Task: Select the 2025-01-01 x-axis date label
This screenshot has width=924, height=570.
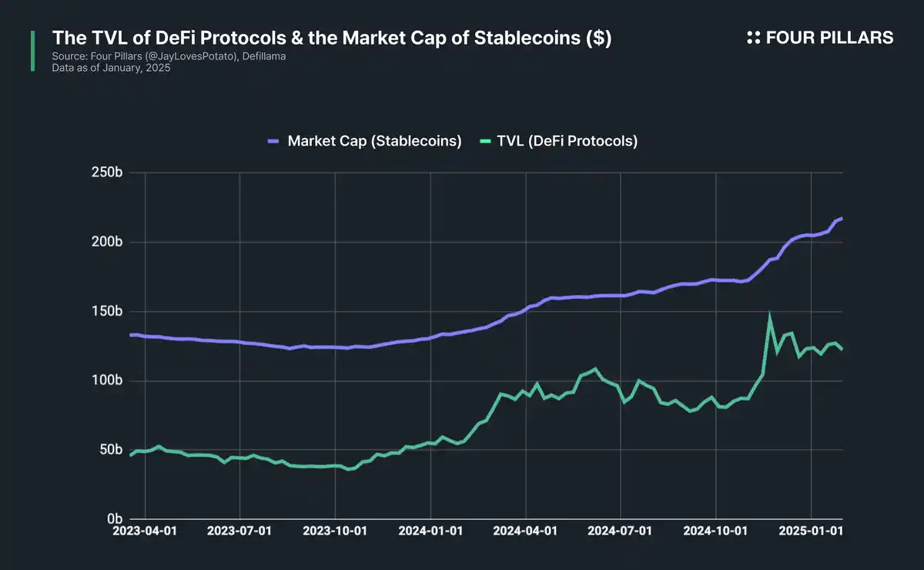Action: pyautogui.click(x=812, y=531)
